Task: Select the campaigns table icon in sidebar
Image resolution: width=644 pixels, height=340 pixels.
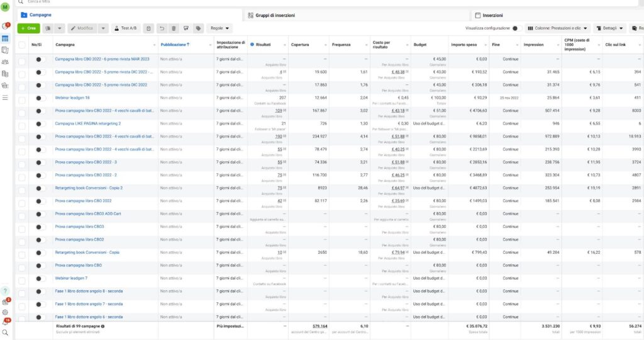Action: [5, 38]
